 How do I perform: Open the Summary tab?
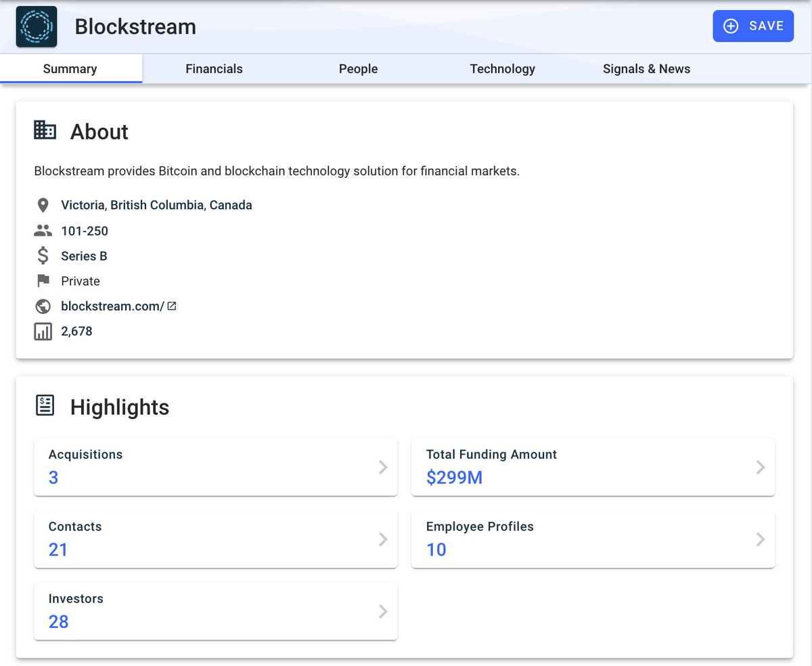point(70,69)
